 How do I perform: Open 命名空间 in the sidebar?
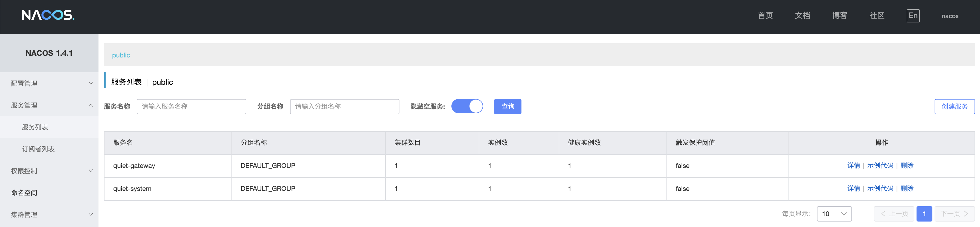(50, 193)
